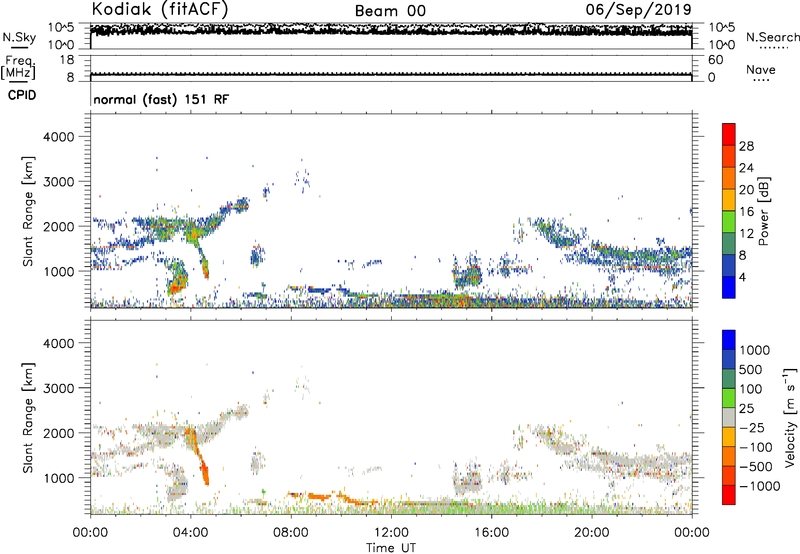Click the "12:00" time axis label
Screen dimensions: 800x554
pos(391,533)
